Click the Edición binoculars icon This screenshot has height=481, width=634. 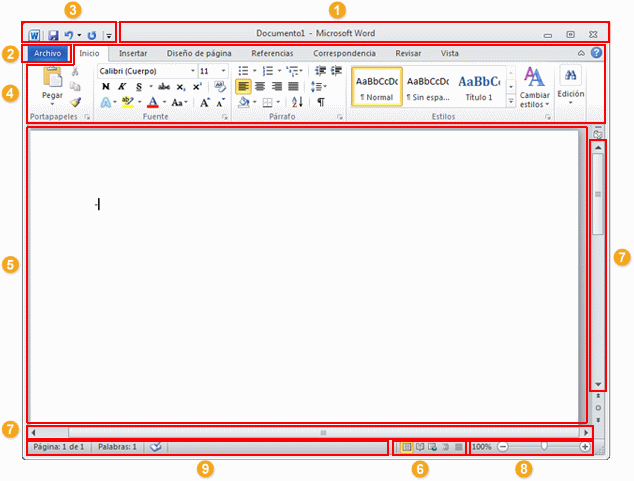(x=571, y=75)
